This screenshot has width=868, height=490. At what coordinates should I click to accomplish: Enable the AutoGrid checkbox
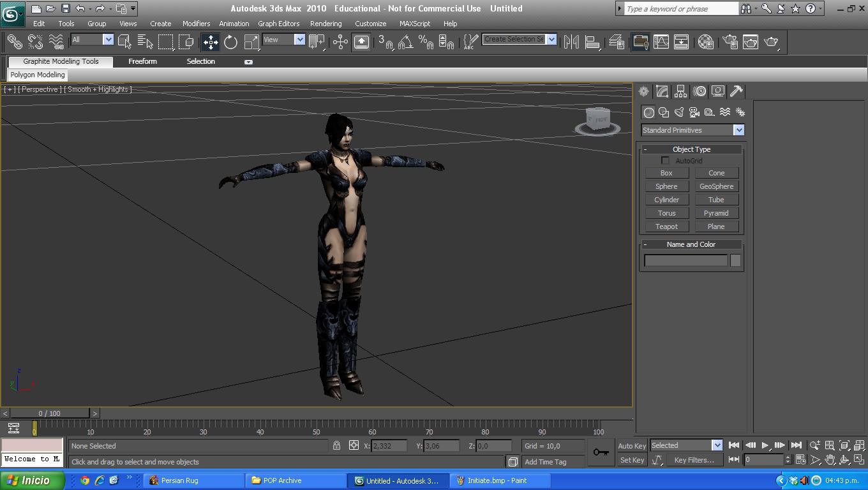click(665, 160)
